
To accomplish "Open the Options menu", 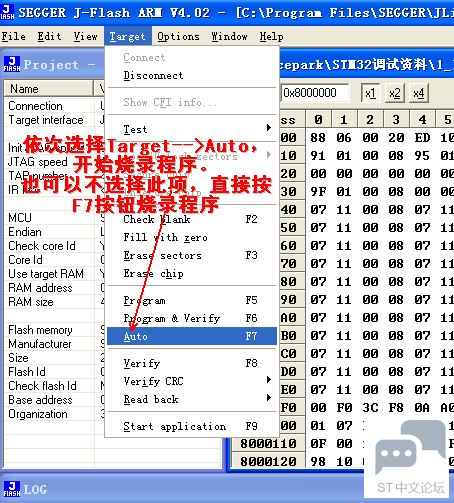I will 178,36.
